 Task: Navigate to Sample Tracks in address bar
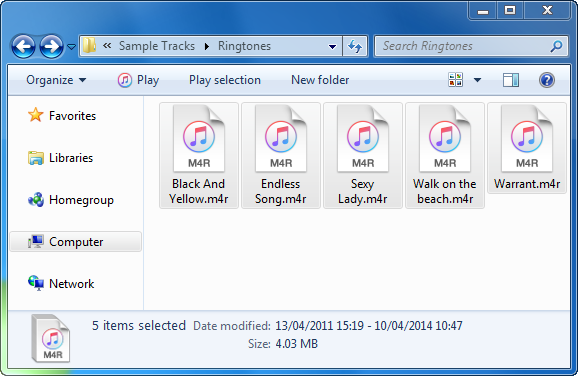[157, 46]
